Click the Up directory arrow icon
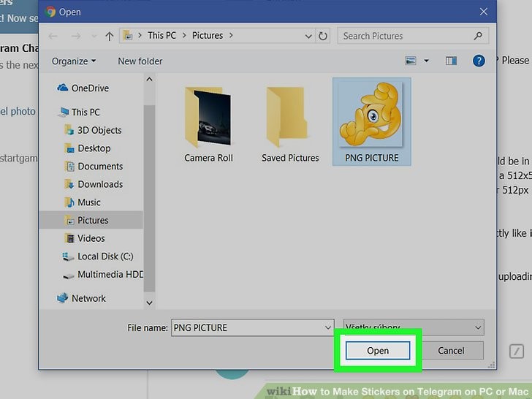 [x=109, y=36]
